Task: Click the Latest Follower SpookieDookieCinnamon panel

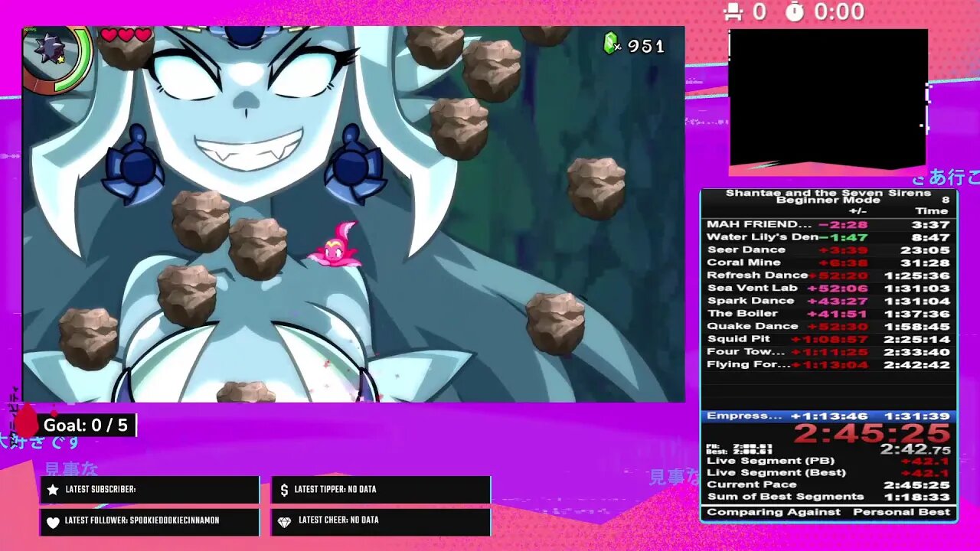Action: (x=149, y=521)
